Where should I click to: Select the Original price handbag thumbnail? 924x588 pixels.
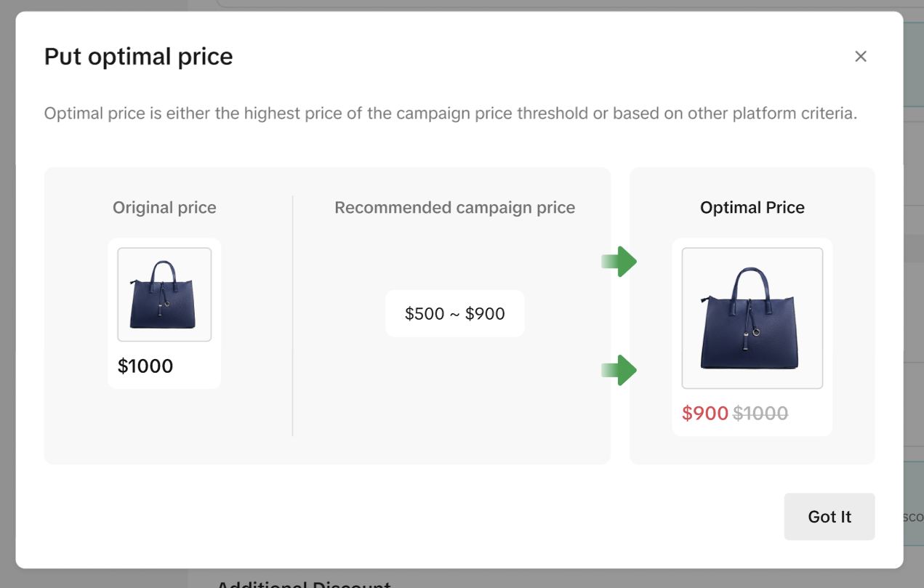tap(164, 294)
